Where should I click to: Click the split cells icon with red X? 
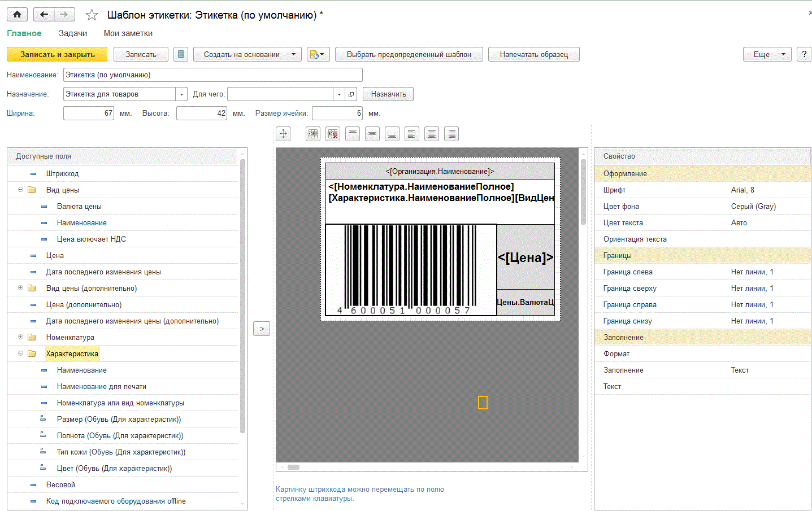333,134
